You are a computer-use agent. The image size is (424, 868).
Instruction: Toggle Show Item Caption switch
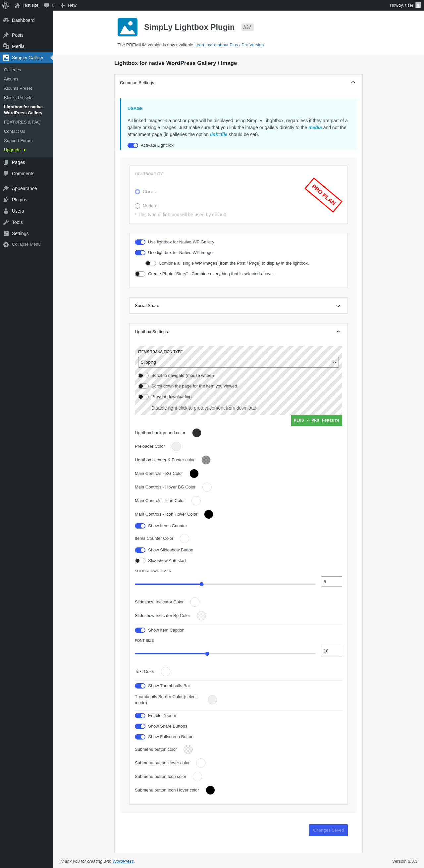click(x=140, y=630)
